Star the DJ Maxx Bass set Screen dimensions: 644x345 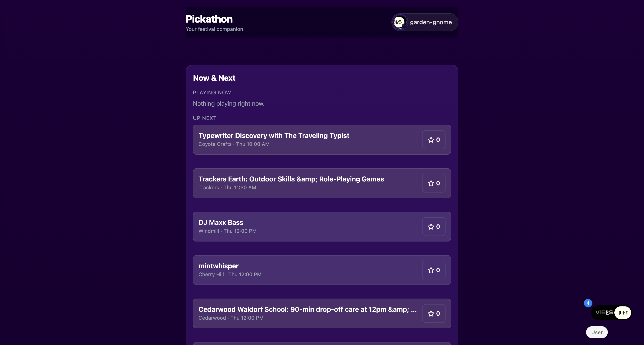pos(434,227)
